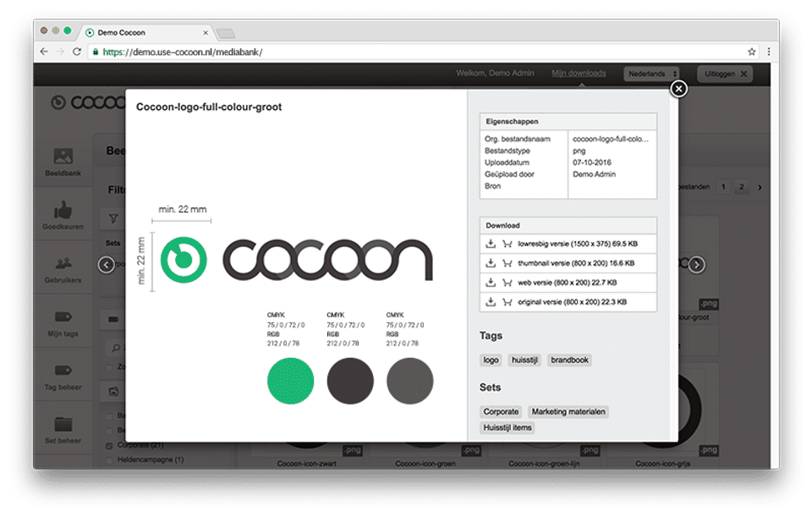The image size is (812, 516).
Task: Close the image detail popup
Action: tap(678, 89)
